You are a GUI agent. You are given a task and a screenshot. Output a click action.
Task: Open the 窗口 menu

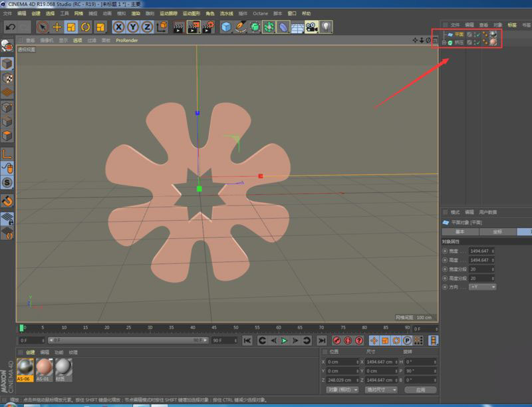(292, 13)
